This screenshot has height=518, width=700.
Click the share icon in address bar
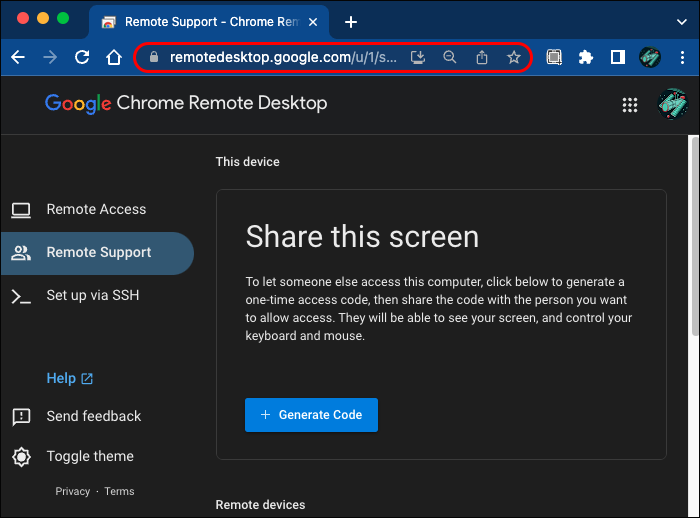(482, 57)
